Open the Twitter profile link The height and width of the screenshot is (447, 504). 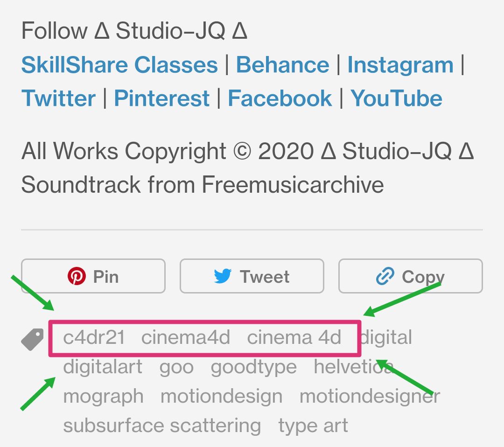[x=58, y=98]
